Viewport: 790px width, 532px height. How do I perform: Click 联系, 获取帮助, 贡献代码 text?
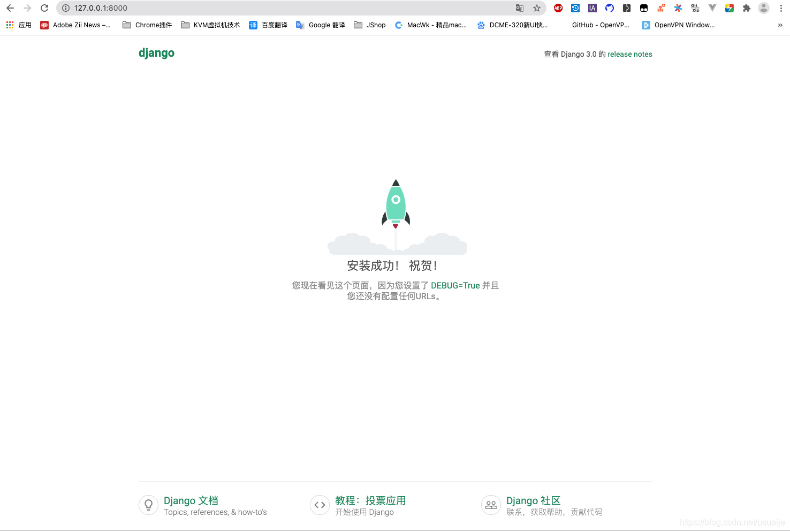coord(554,512)
